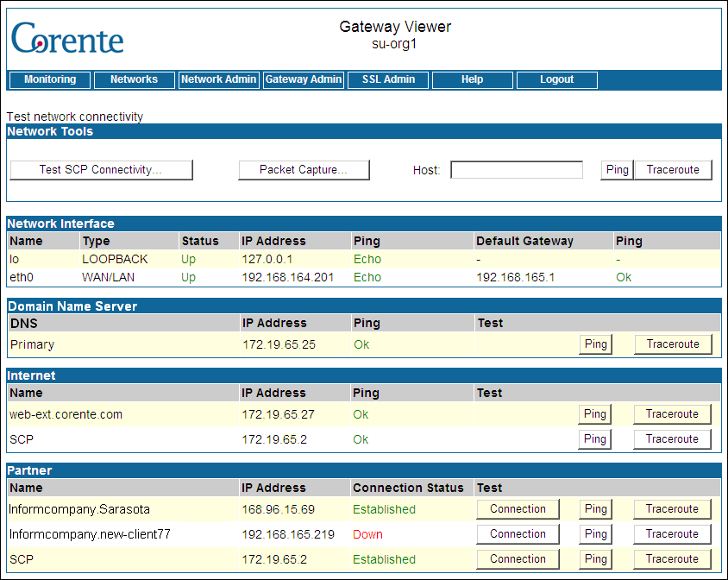Ping partner Informcompany.Sarasota
The width and height of the screenshot is (728, 580).
click(x=596, y=509)
